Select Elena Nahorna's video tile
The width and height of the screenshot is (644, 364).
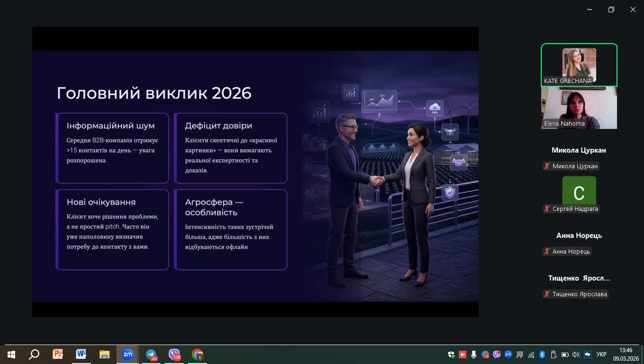(x=579, y=108)
